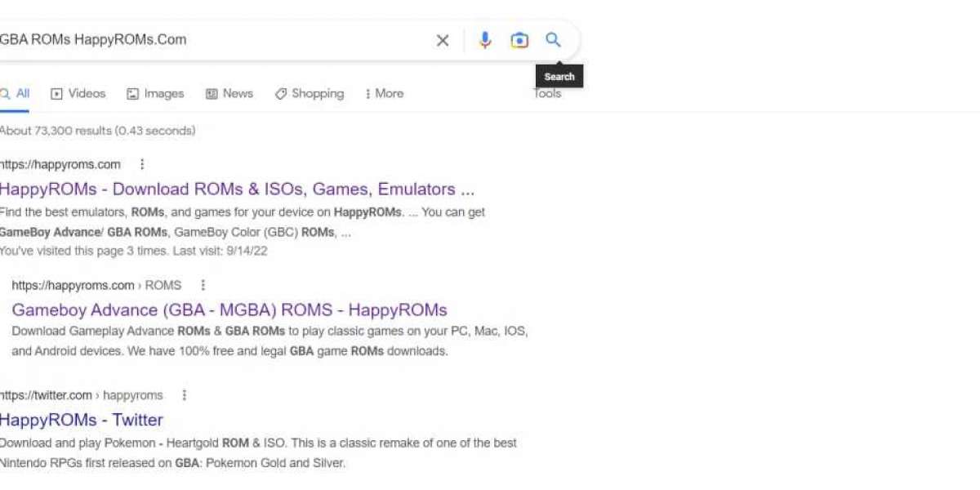Image resolution: width=980 pixels, height=490 pixels.
Task: Open the three-dot menu beside happyroms.com › ROMS
Action: (203, 285)
